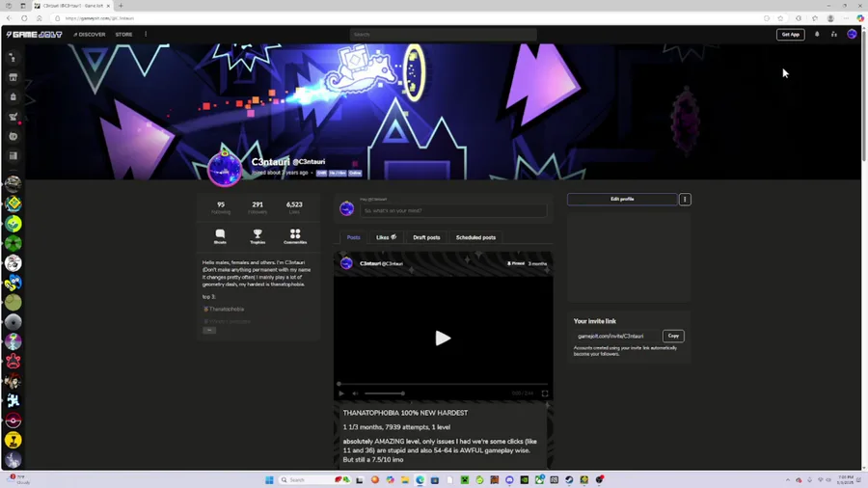Click the browser address bar
Image resolution: width=868 pixels, height=488 pixels.
(410, 18)
